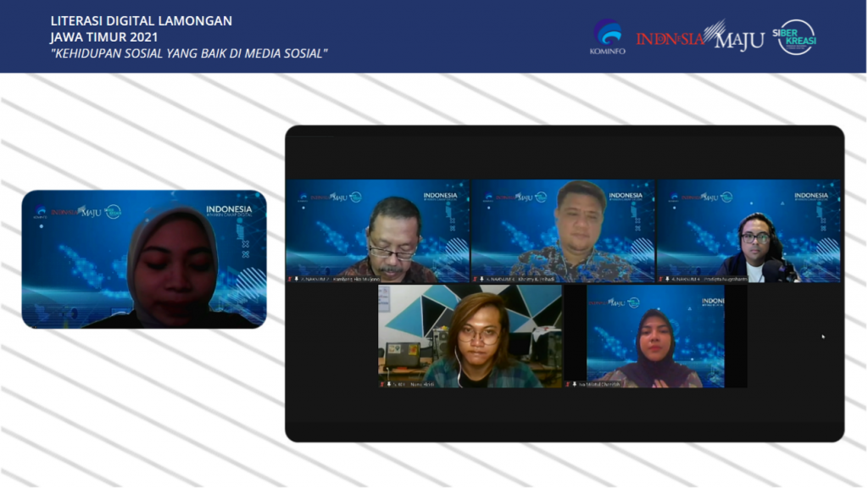Screen dimensions: 868x489
Task: Click the Kominfo logo in header
Action: click(x=606, y=36)
